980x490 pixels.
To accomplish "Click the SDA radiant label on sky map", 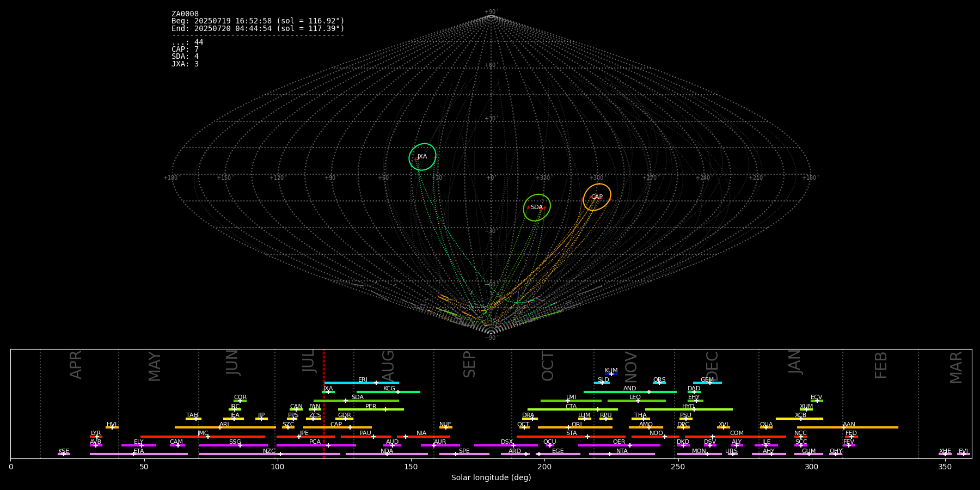I will [536, 207].
